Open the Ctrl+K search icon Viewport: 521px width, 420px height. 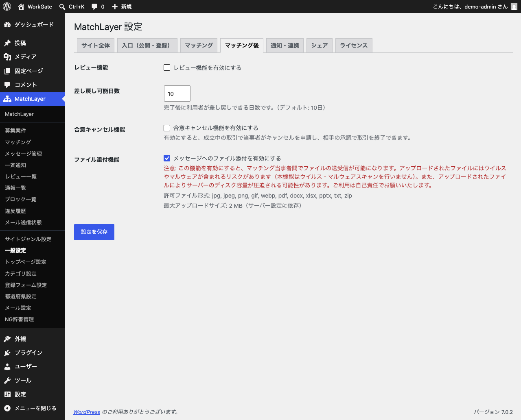[62, 7]
